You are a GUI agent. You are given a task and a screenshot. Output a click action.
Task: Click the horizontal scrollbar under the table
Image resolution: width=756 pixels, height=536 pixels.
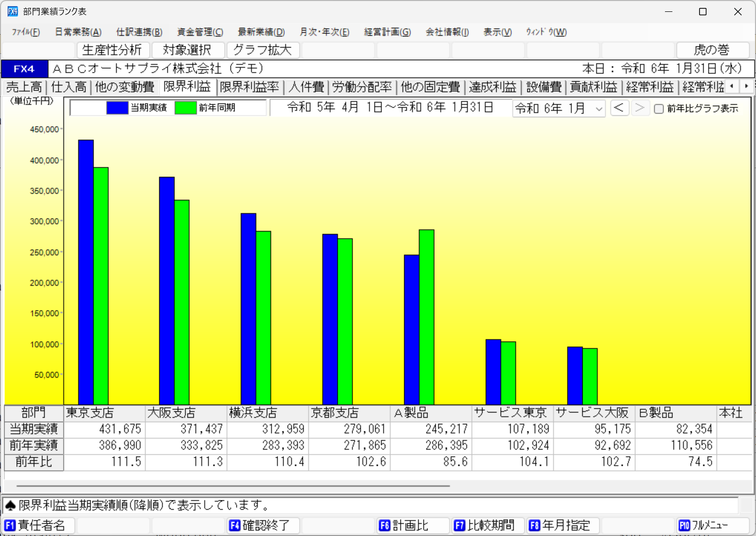(x=233, y=486)
